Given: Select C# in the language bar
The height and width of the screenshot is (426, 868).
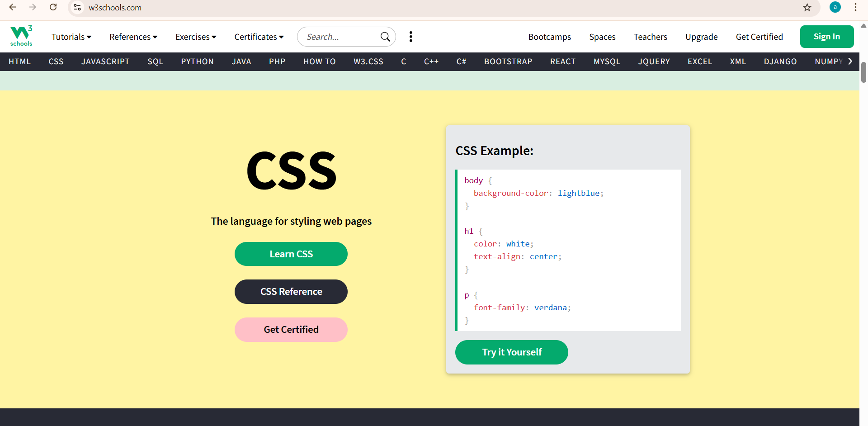Looking at the screenshot, I should tap(461, 62).
